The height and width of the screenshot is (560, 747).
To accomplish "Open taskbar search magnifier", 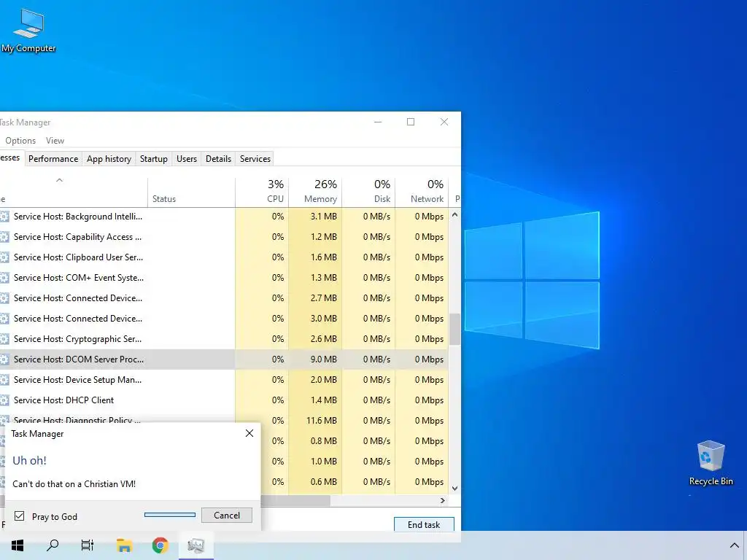I will pos(53,545).
